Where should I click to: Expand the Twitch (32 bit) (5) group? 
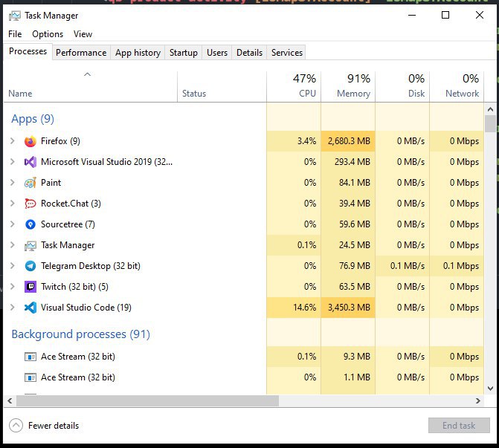coord(13,287)
